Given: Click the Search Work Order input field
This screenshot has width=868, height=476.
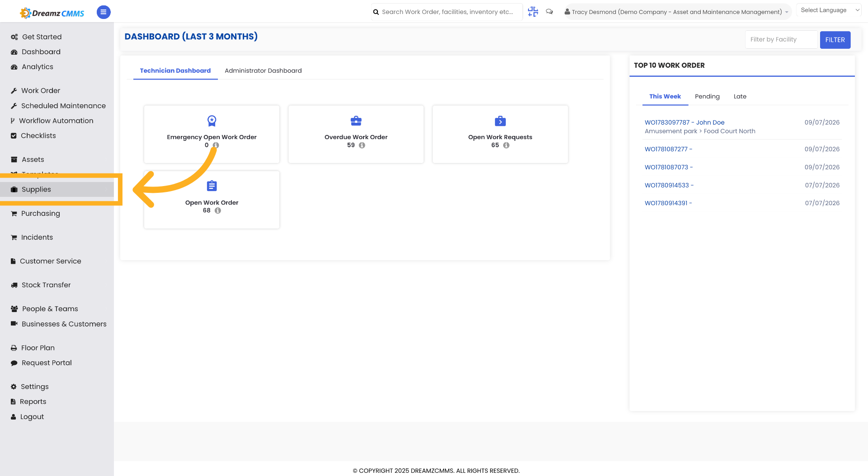Looking at the screenshot, I should click(x=447, y=12).
